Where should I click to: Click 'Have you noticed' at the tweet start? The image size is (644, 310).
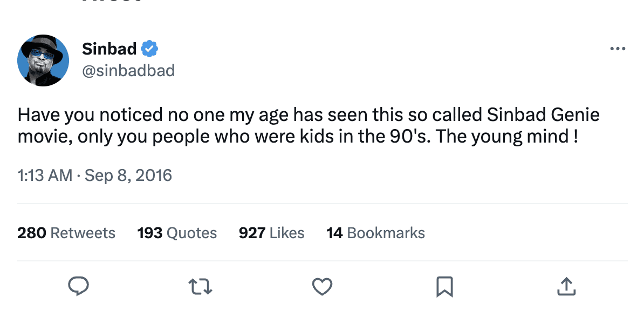[90, 115]
